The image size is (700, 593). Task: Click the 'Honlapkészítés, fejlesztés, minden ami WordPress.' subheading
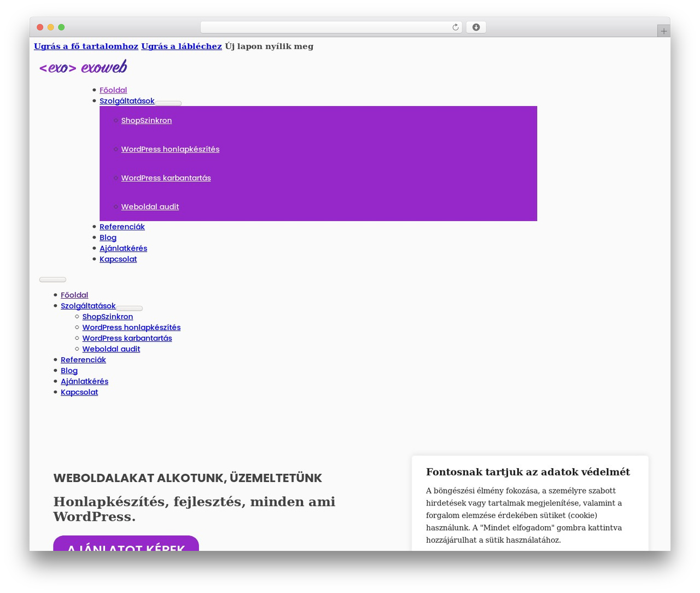pyautogui.click(x=194, y=509)
